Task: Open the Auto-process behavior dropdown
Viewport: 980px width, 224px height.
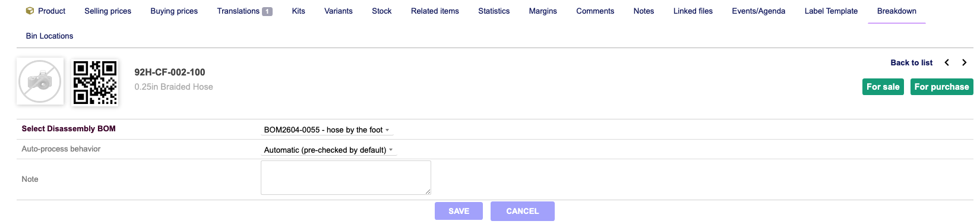Action: [328, 150]
